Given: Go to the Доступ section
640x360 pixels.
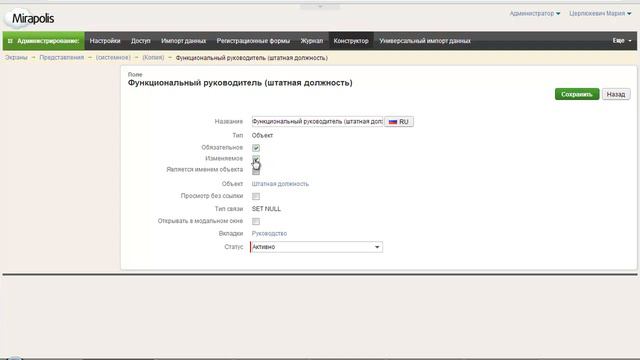Looking at the screenshot, I should (140, 41).
